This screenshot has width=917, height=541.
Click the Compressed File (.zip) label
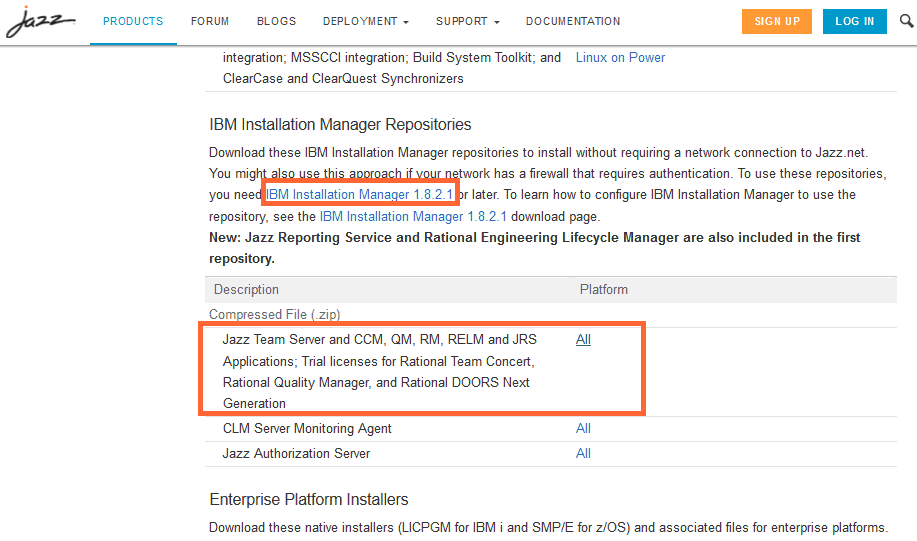coord(275,314)
